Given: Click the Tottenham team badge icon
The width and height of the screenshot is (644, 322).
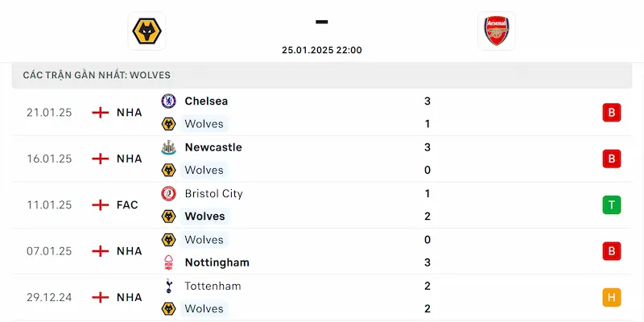Looking at the screenshot, I should coord(169,286).
